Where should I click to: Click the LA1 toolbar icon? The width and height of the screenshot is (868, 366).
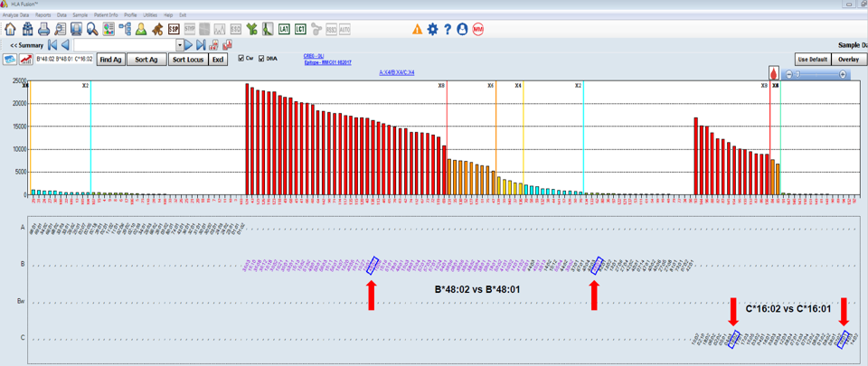[284, 30]
